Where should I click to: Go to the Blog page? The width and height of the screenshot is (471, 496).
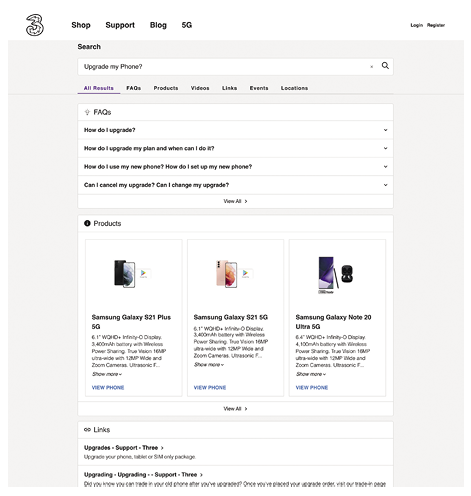click(158, 25)
